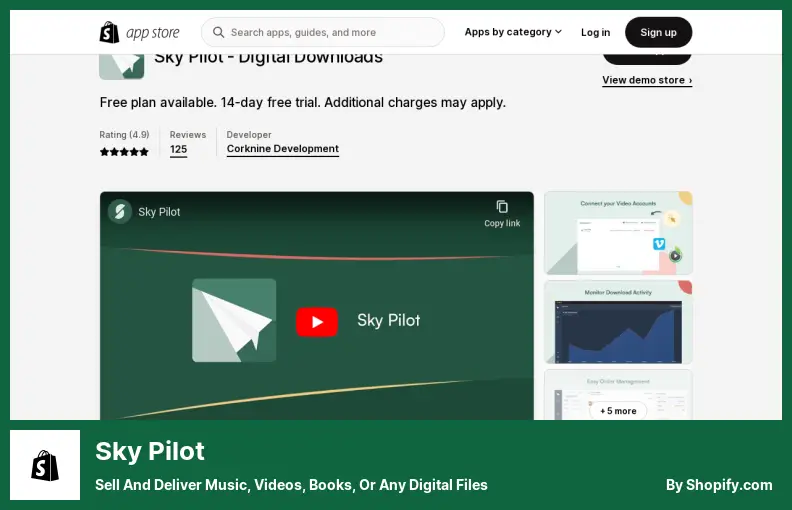Open the Log in link
Screen dimensions: 792x510
(595, 32)
